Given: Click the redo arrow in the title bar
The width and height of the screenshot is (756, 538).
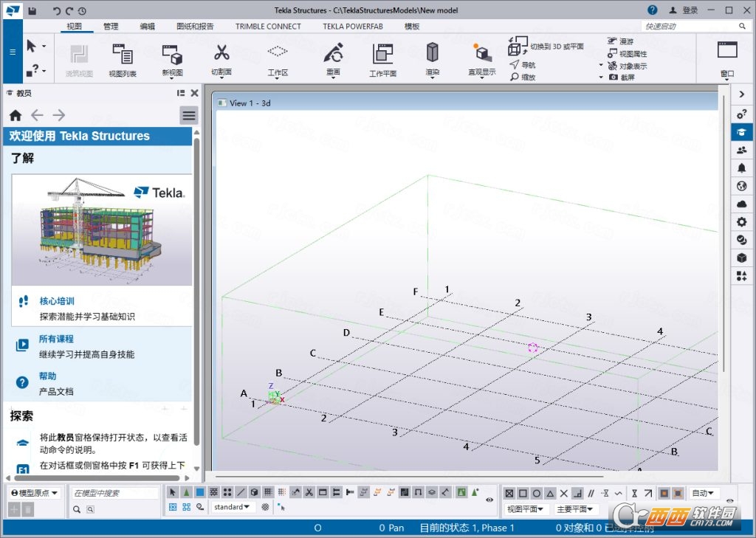Looking at the screenshot, I should pyautogui.click(x=69, y=10).
